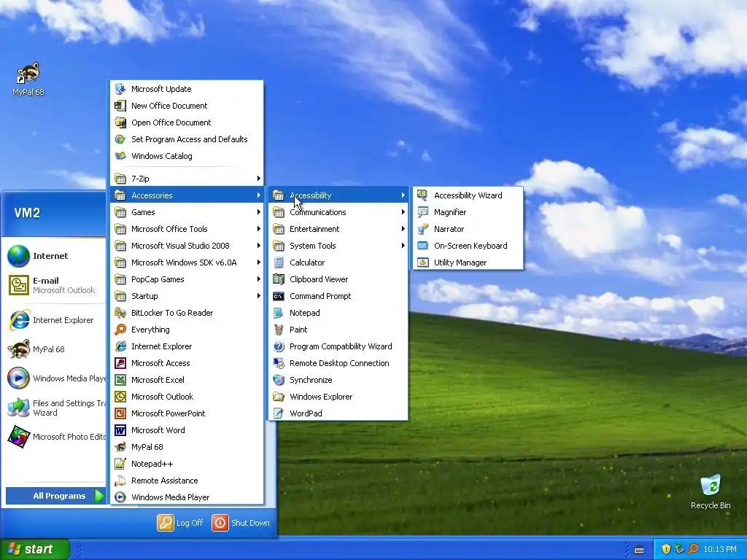The height and width of the screenshot is (560, 747).
Task: Expand the System Tools submenu arrow
Action: tap(403, 246)
